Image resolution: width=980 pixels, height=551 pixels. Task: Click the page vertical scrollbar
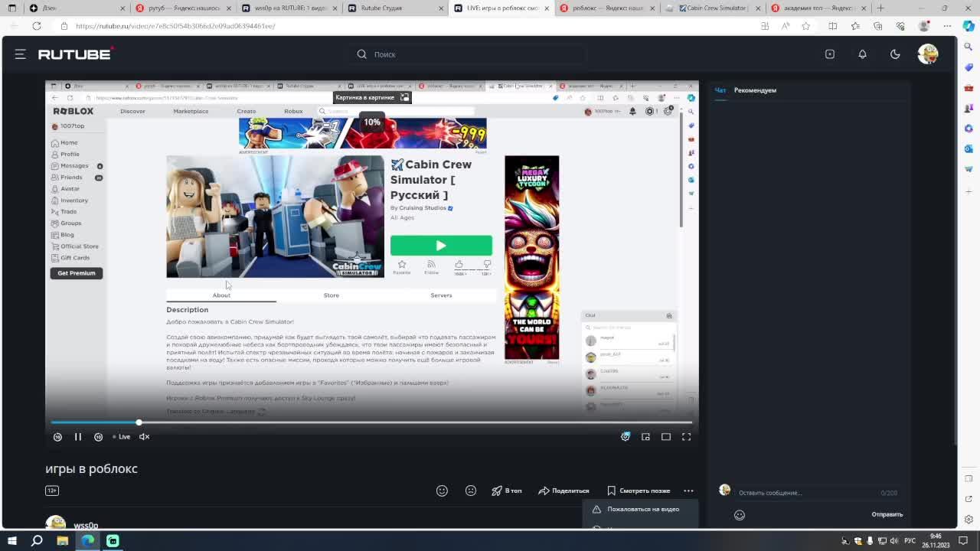[x=954, y=241]
